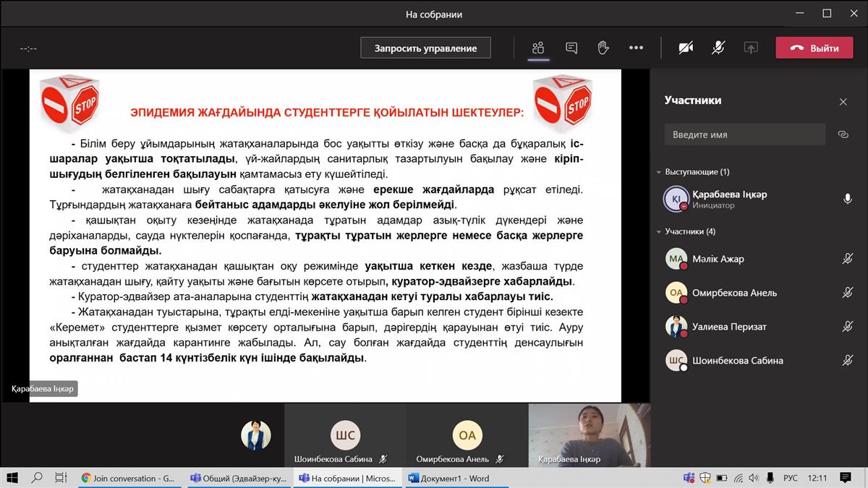The height and width of the screenshot is (488, 868).
Task: Toggle the camera on
Action: pyautogui.click(x=685, y=48)
